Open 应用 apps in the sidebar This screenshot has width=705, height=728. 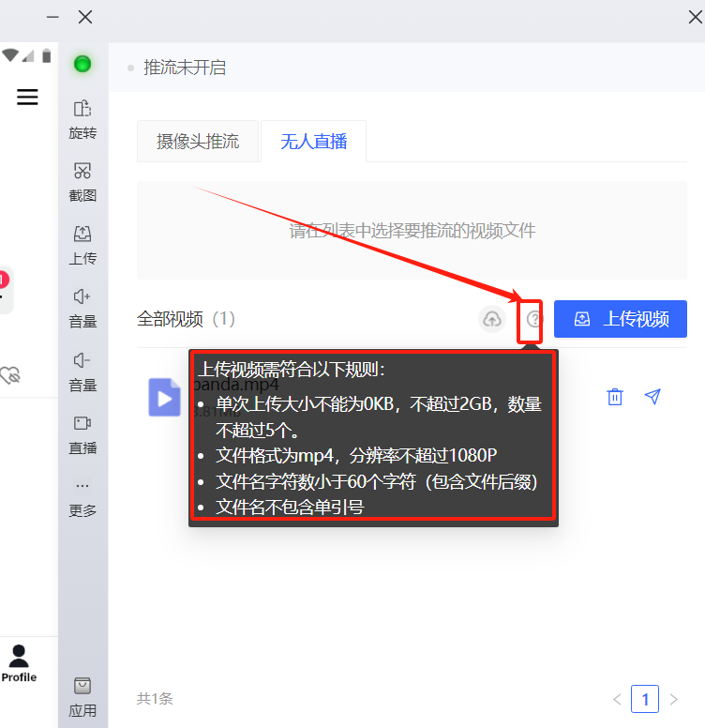(82, 697)
